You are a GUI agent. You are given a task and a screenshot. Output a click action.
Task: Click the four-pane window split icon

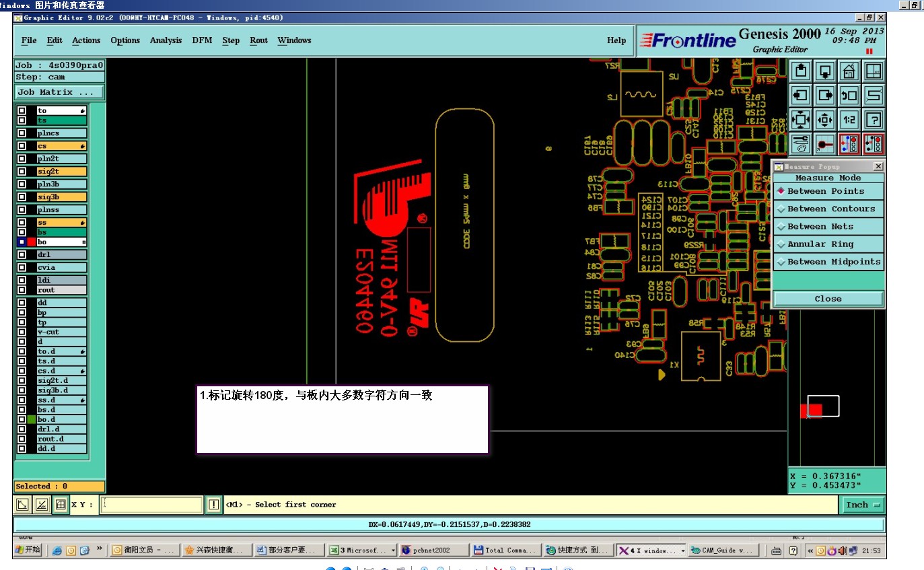click(874, 71)
